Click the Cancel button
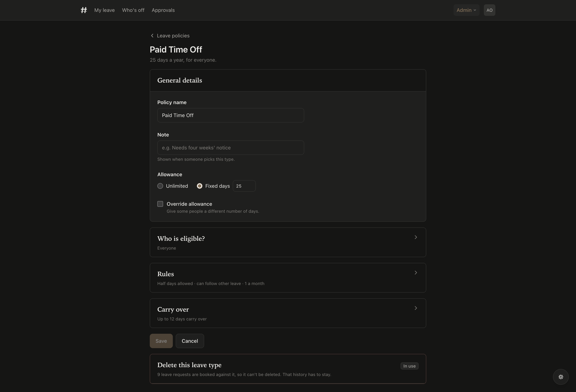This screenshot has height=392, width=576. [x=190, y=341]
